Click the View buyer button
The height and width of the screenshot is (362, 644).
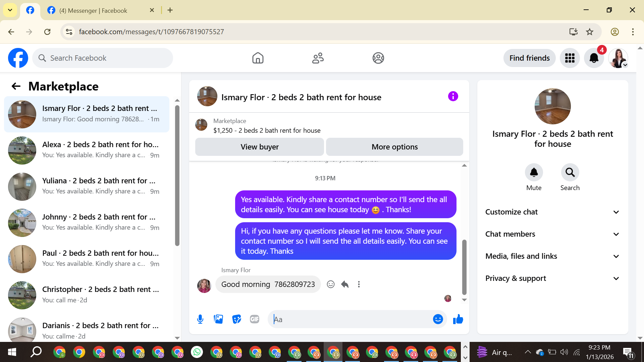click(259, 147)
